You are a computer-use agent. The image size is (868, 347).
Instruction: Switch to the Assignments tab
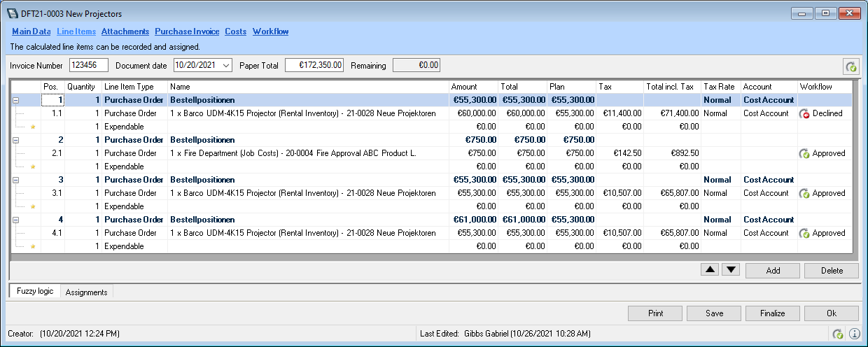[86, 292]
